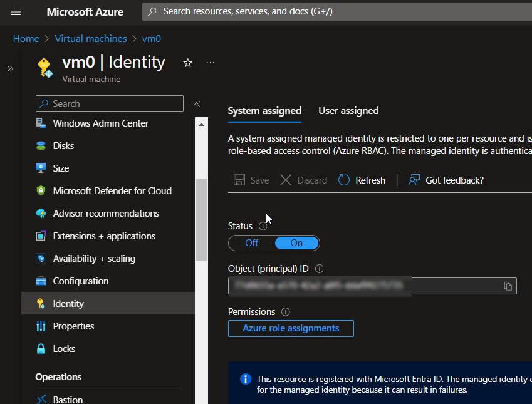532x404 pixels.
Task: Click Discard changes button
Action: coord(303,180)
